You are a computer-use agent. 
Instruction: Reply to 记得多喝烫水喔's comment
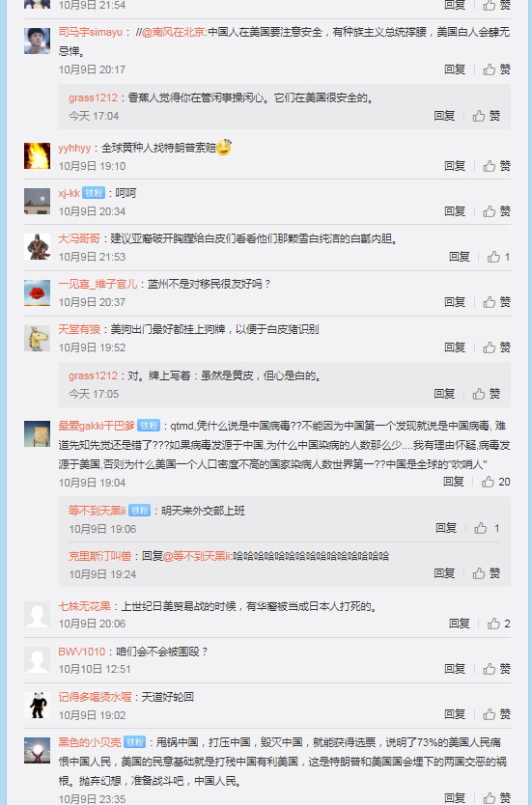pyautogui.click(x=455, y=714)
